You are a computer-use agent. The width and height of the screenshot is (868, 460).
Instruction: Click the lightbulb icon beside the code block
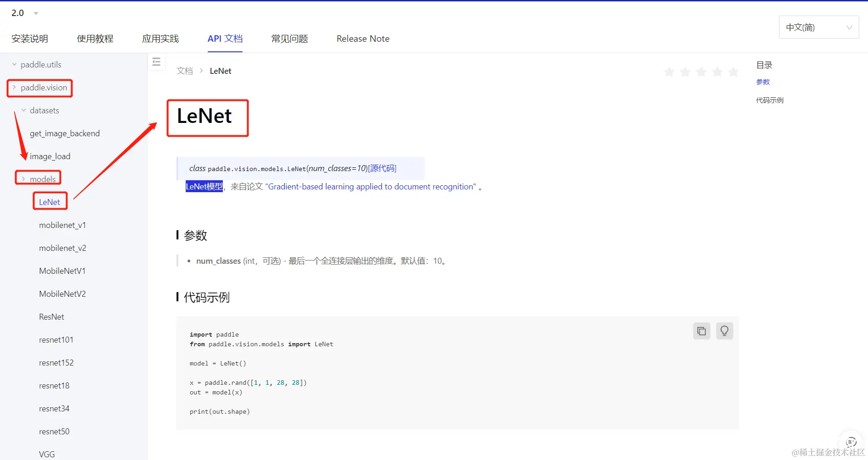[724, 331]
